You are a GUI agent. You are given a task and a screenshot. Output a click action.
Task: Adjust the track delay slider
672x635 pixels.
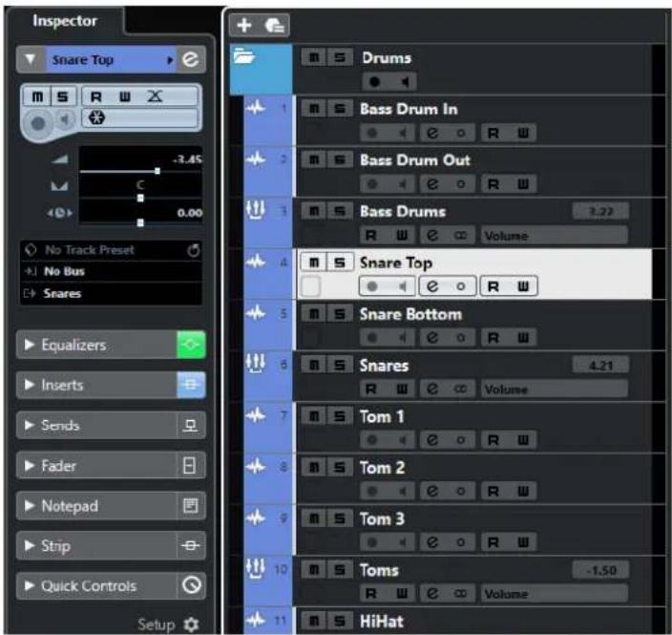click(x=140, y=222)
